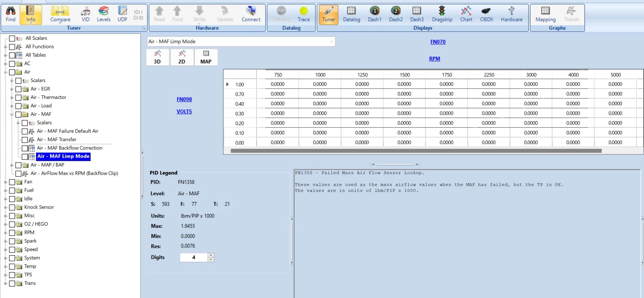Open the Chart display
The width and height of the screenshot is (644, 298).
(466, 15)
